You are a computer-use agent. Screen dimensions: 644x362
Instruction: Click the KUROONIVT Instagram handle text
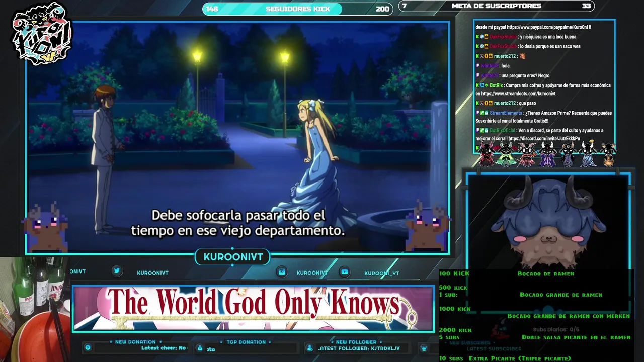312,273
